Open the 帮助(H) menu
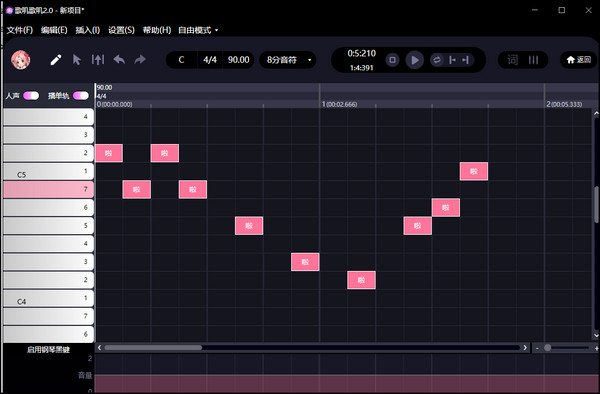Screen dimensions: 600x394 tap(157, 30)
